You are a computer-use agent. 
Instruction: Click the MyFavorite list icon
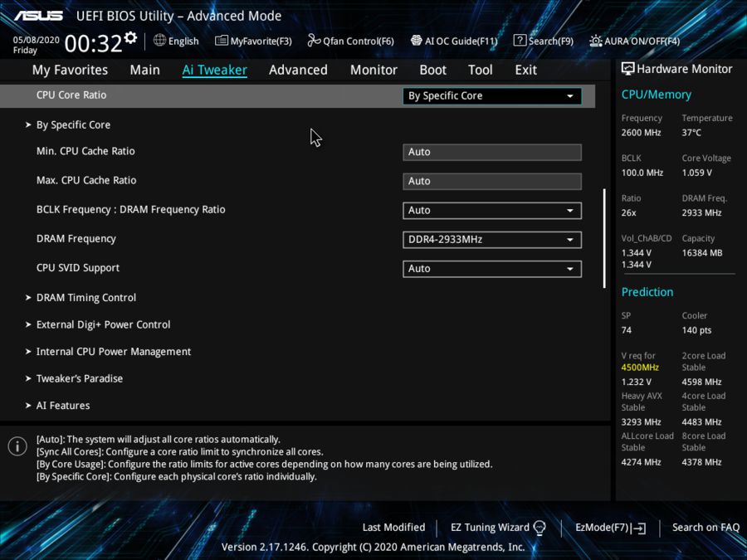[x=221, y=41]
